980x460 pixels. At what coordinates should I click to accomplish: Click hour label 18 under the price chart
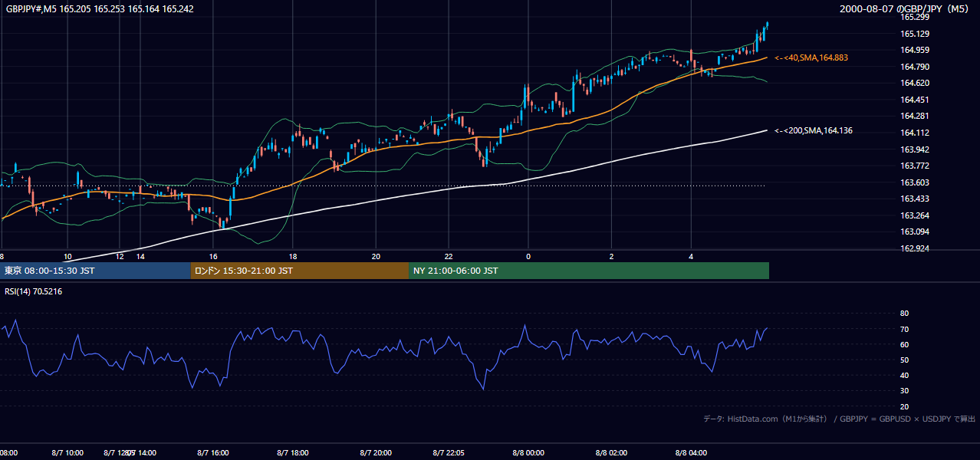pos(293,257)
